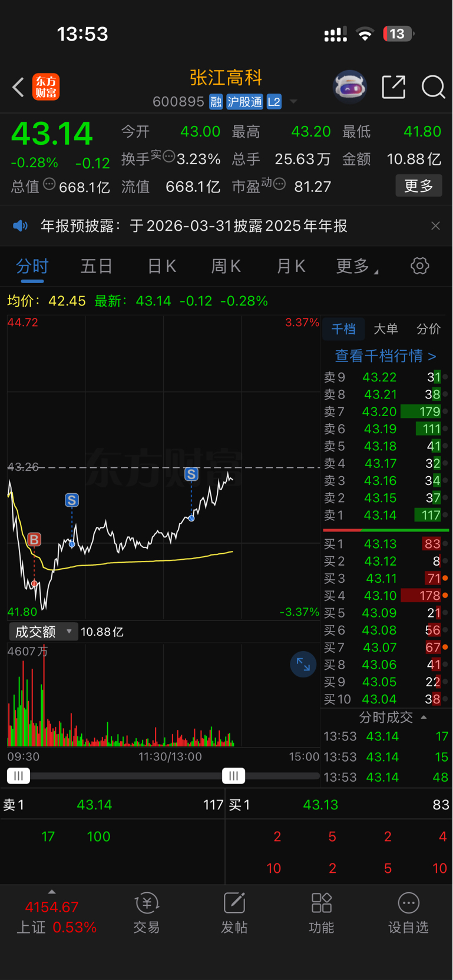Tap the 卖7 43.20 order row
This screenshot has height=980, width=453.
point(386,411)
